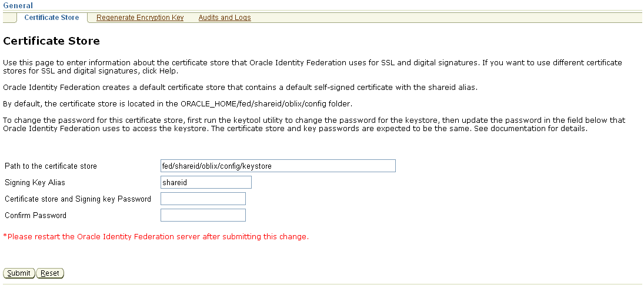Viewport: 644px width, 288px height.
Task: Click the Submit button
Action: coord(19,273)
